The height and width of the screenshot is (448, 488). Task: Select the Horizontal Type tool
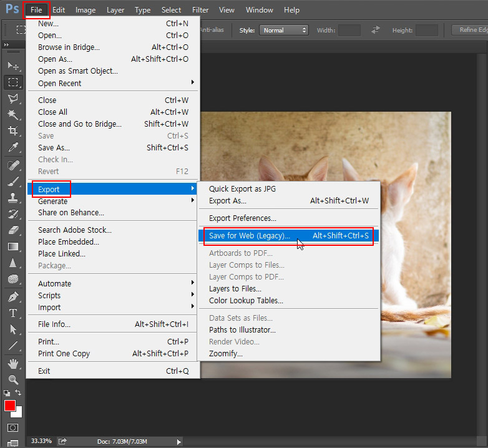click(x=12, y=313)
